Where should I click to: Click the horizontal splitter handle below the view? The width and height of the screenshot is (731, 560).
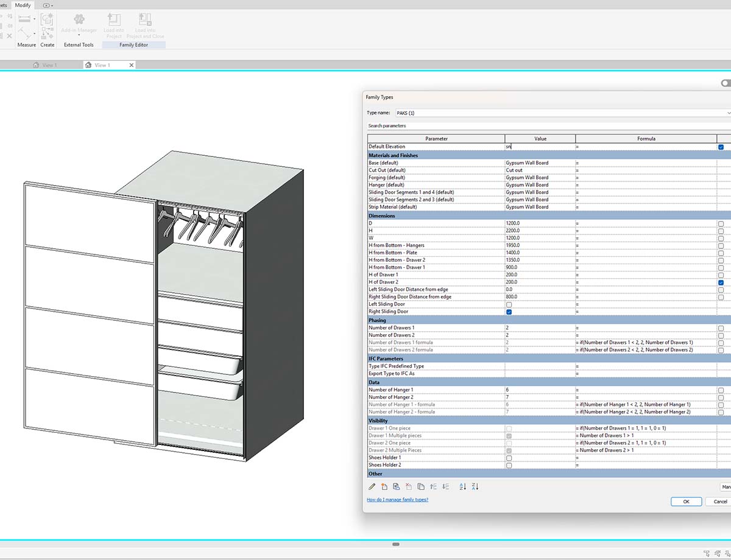coord(396,544)
